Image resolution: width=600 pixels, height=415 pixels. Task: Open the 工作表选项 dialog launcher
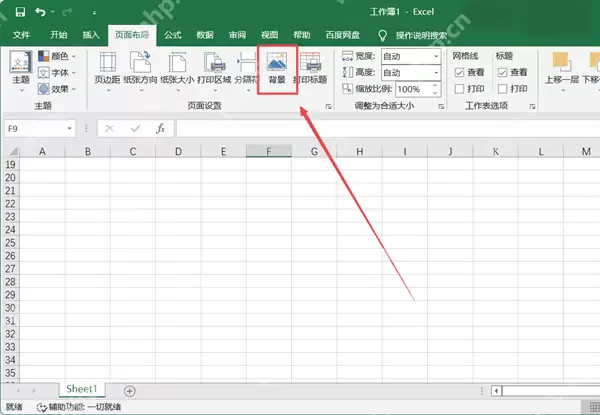532,107
